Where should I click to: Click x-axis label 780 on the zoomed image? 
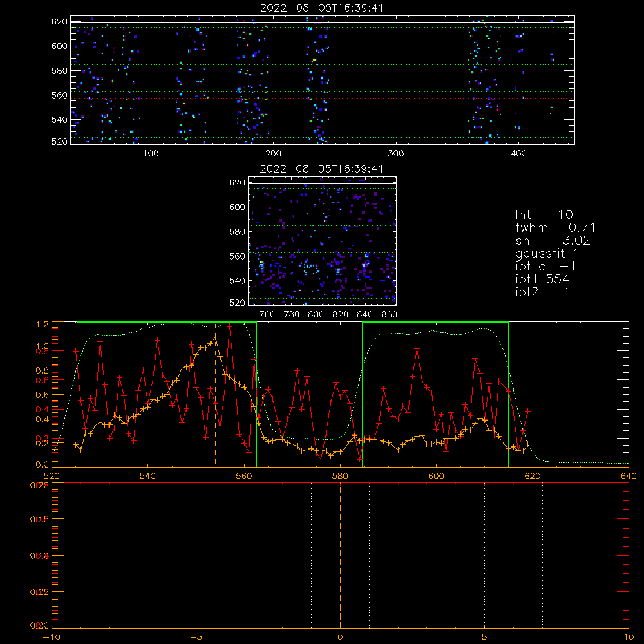pyautogui.click(x=292, y=315)
